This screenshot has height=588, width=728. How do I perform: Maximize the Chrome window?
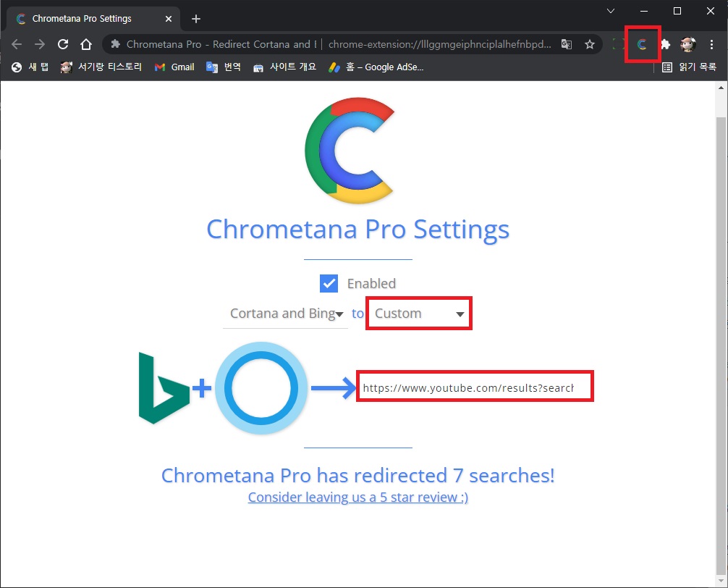click(677, 11)
